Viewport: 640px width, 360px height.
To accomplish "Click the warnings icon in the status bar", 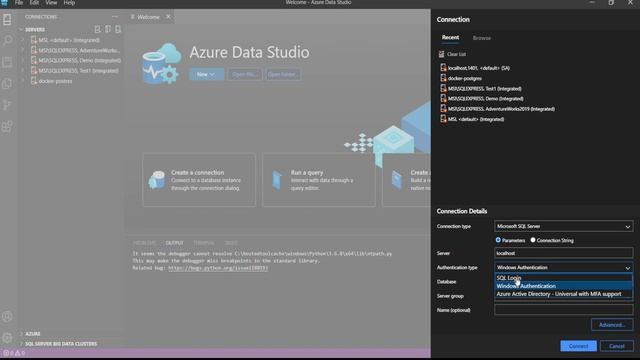I will tap(18, 353).
